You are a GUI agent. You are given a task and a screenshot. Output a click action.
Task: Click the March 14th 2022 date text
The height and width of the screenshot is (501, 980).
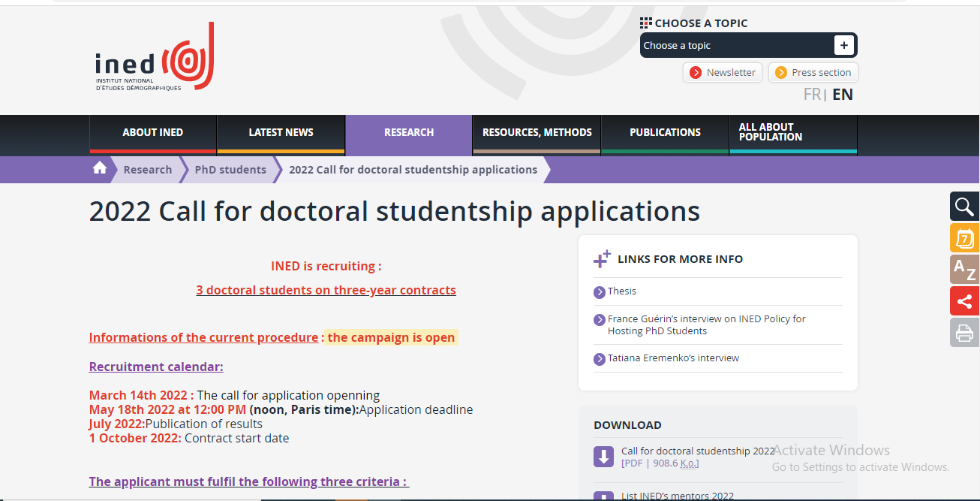pos(142,395)
